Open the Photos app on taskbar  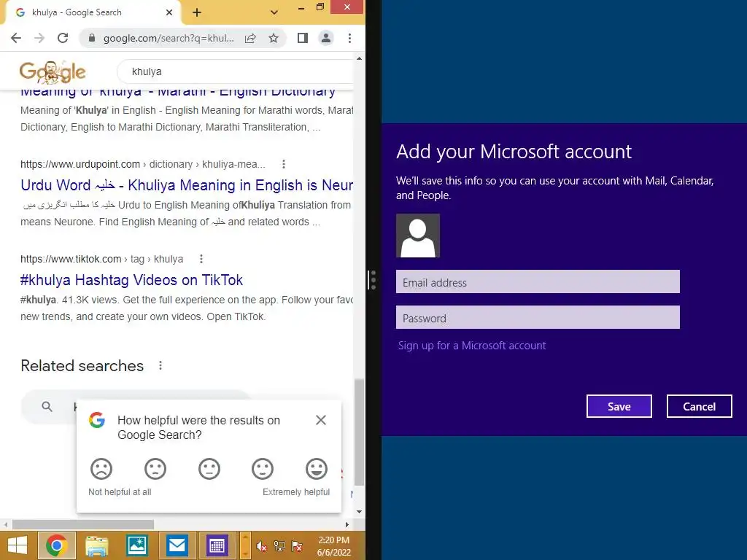click(136, 545)
